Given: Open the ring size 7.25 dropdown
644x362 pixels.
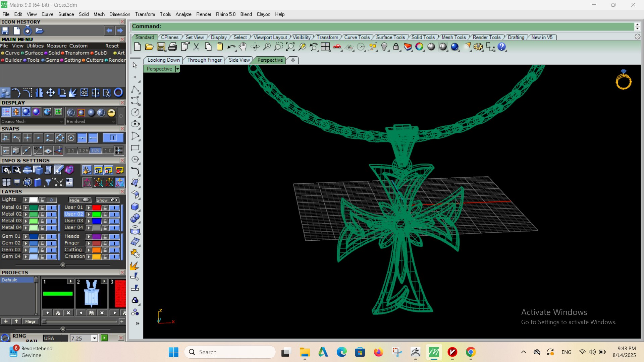Looking at the screenshot, I should (x=94, y=338).
